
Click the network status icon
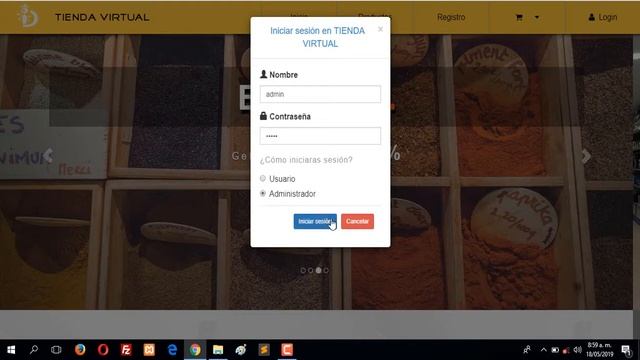(x=566, y=350)
